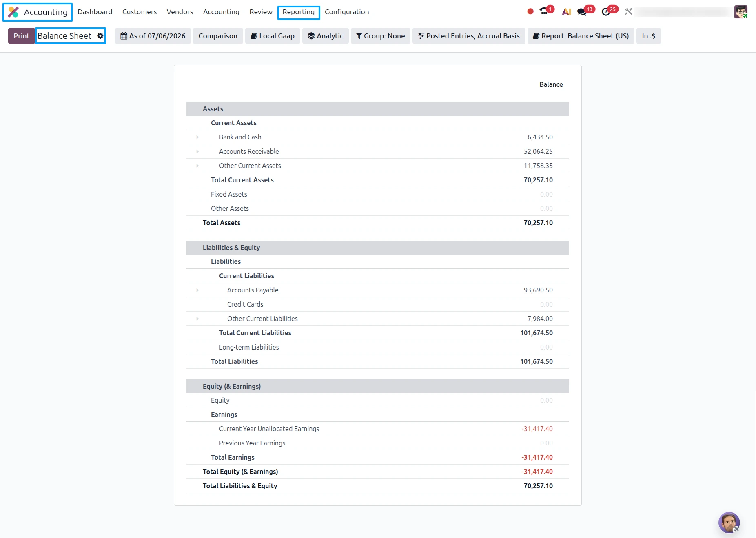Screen dimensions: 756x538
Task: Click the Balance column header
Action: (x=551, y=84)
